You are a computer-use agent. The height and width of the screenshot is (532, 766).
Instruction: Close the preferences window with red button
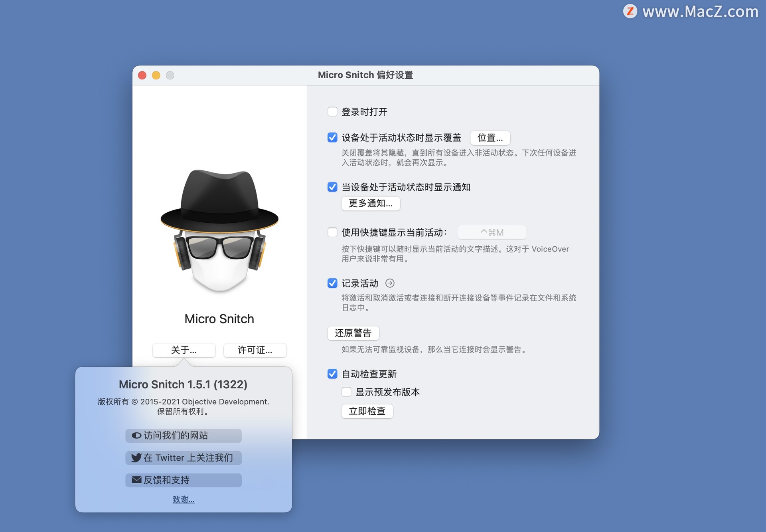click(x=142, y=75)
